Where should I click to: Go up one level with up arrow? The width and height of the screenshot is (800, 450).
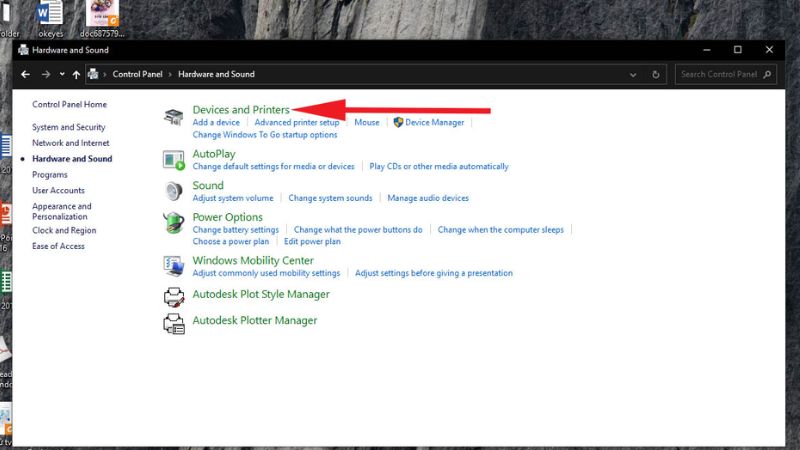[77, 74]
